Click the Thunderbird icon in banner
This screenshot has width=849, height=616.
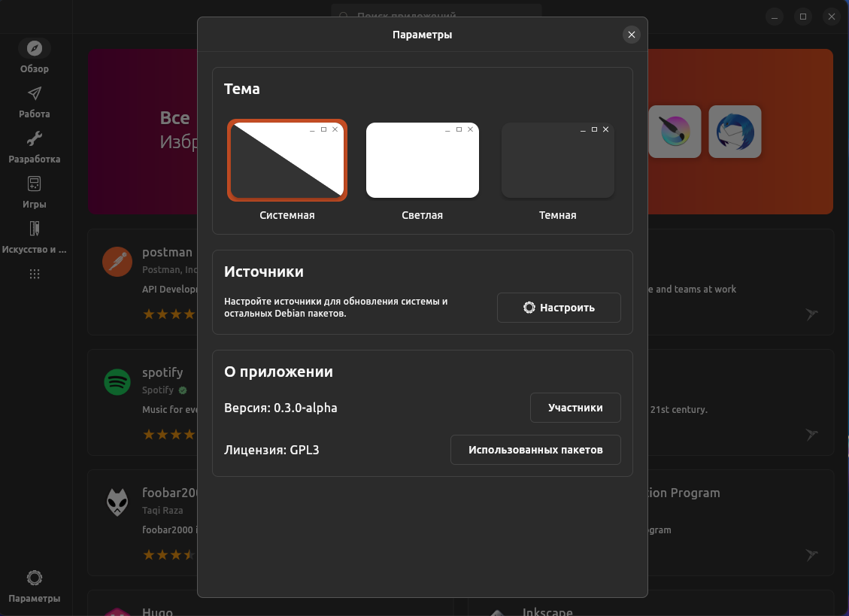coord(735,132)
